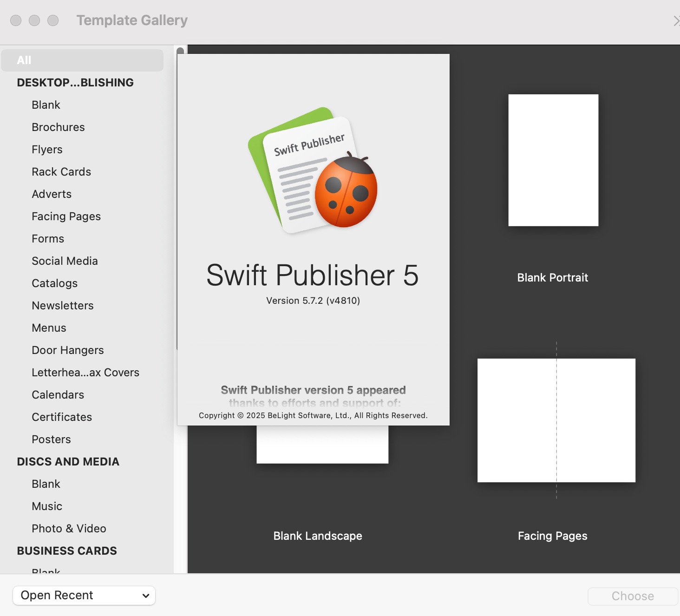This screenshot has width=680, height=616.
Task: Open the Menus category
Action: point(49,328)
